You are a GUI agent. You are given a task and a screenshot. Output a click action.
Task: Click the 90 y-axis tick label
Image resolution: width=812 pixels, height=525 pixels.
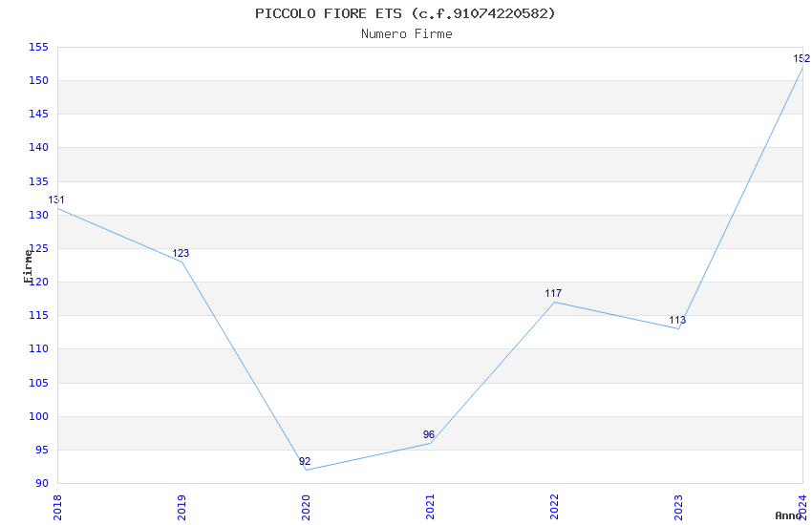41,483
